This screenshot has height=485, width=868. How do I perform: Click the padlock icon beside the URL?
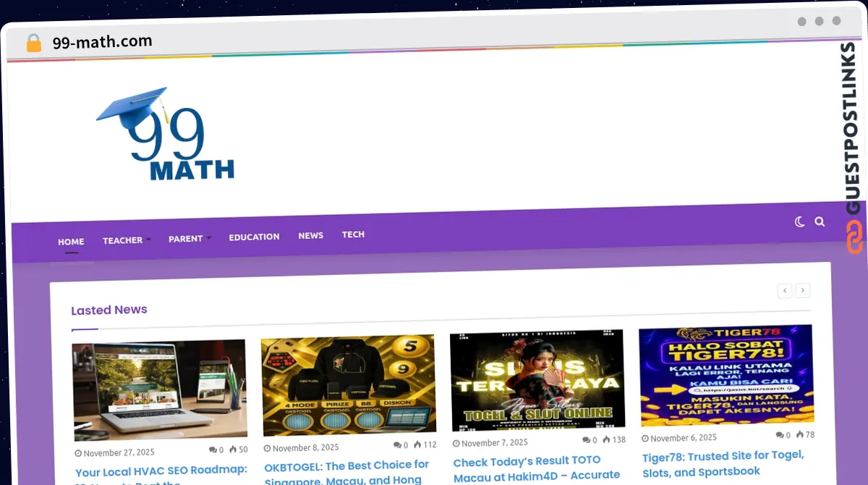(34, 43)
